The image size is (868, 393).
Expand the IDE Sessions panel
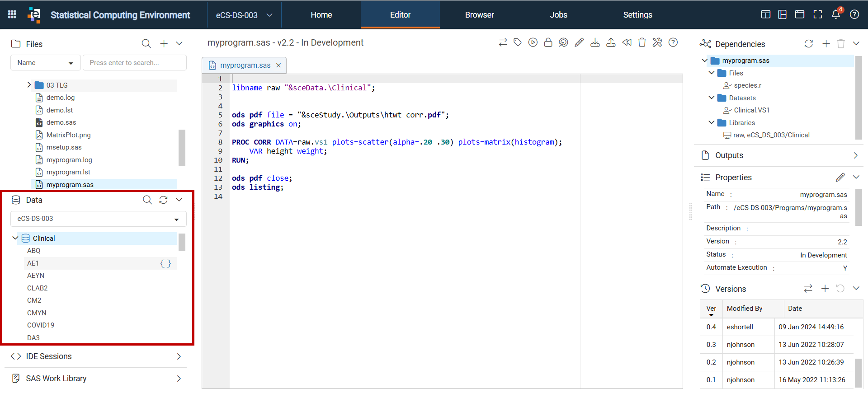pos(179,356)
